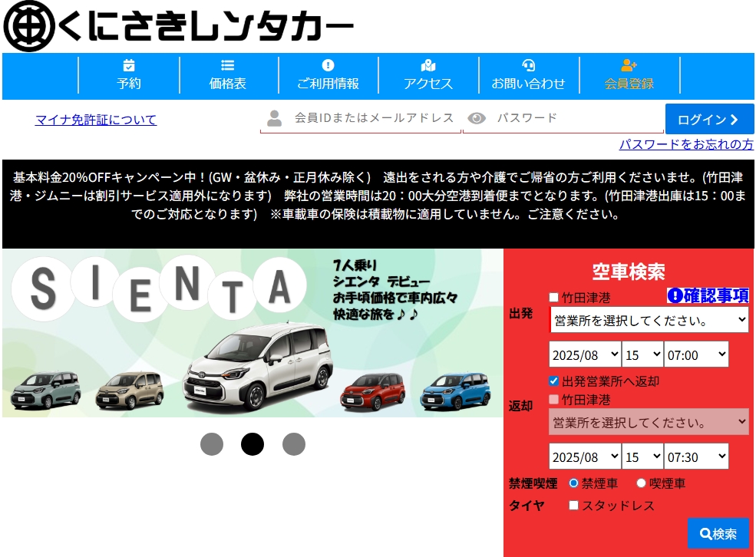This screenshot has height=557, width=756.
Task: Check the 竹田津港 box under 返却
Action: 554,400
